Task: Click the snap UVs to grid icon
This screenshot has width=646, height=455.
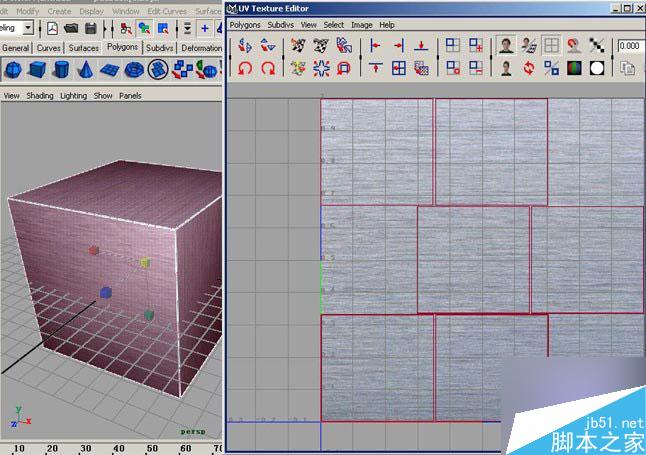Action: (x=398, y=68)
